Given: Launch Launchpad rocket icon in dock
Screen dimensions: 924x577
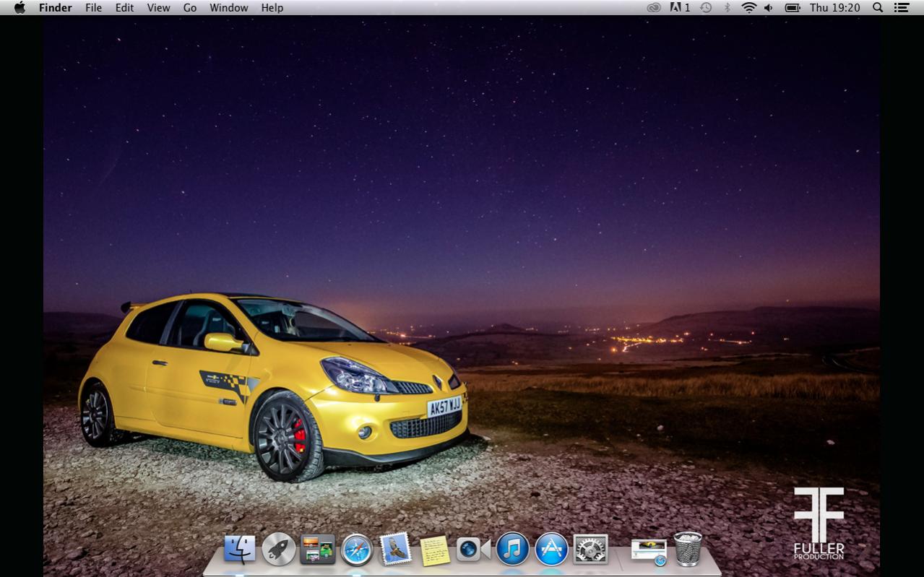Looking at the screenshot, I should coord(278,550).
